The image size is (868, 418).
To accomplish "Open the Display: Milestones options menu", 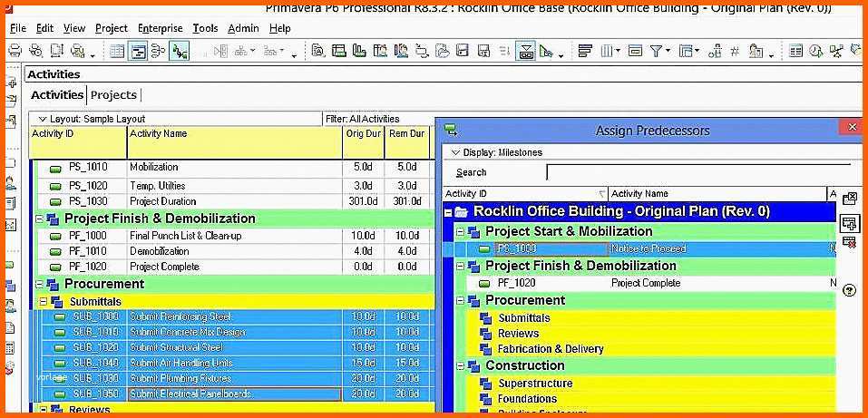I will tap(497, 152).
